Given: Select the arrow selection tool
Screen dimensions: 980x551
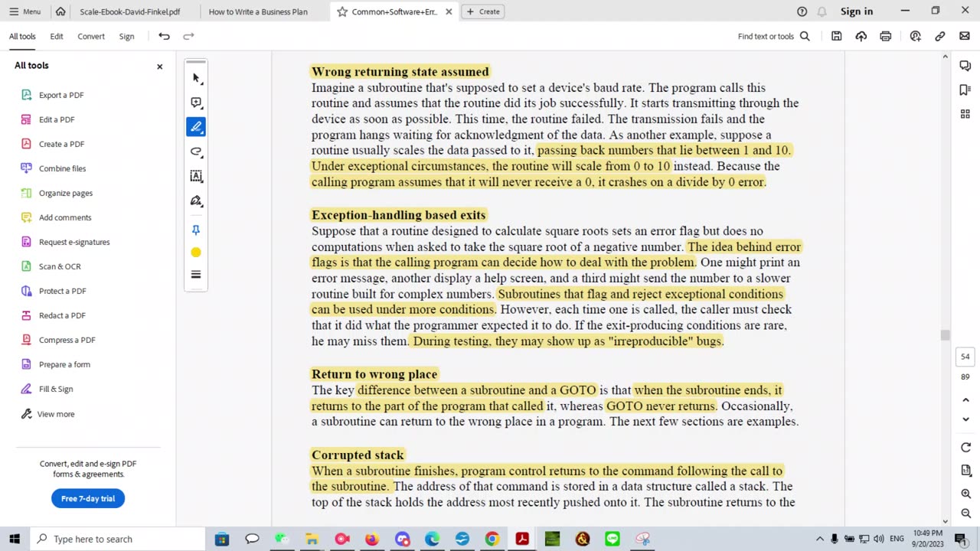Looking at the screenshot, I should (196, 78).
